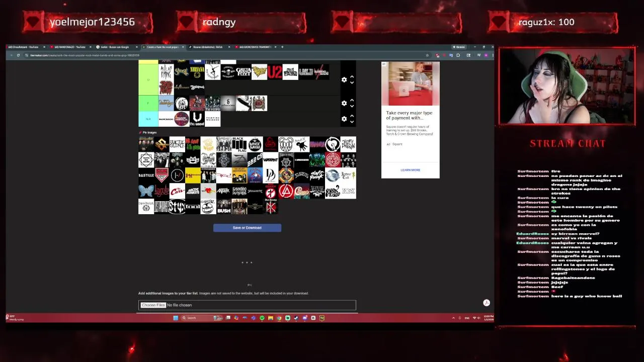
Task: Pick the Bastille logo
Action: [x=146, y=175]
